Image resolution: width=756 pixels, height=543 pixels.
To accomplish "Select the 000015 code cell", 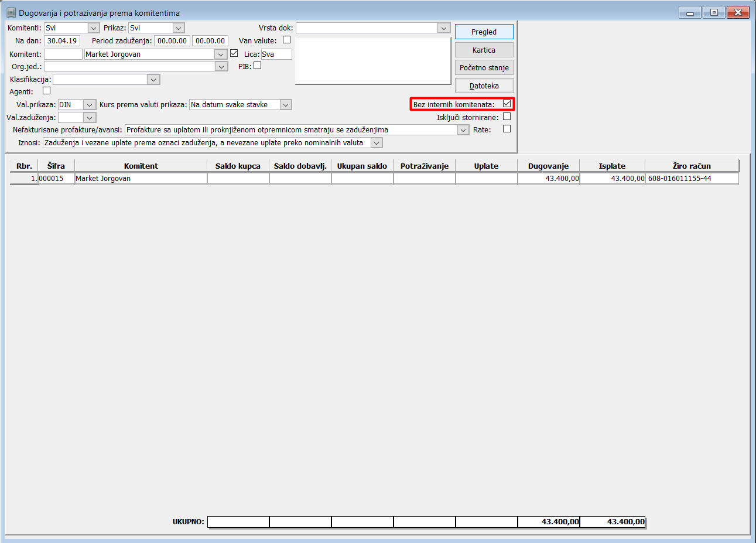I will pos(56,178).
